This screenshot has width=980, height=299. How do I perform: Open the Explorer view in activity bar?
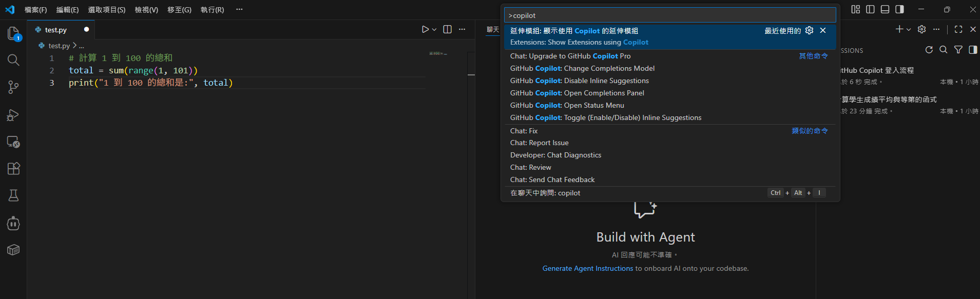[x=13, y=34]
